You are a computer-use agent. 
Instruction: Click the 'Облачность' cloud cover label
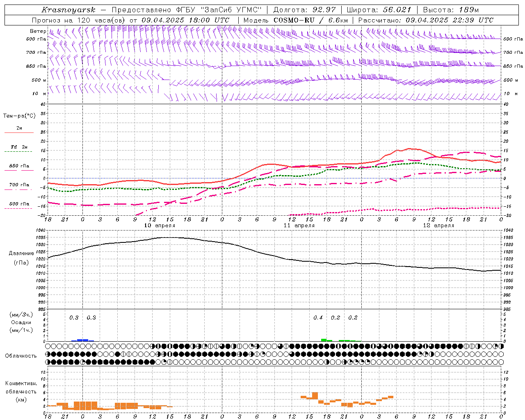(x=21, y=356)
